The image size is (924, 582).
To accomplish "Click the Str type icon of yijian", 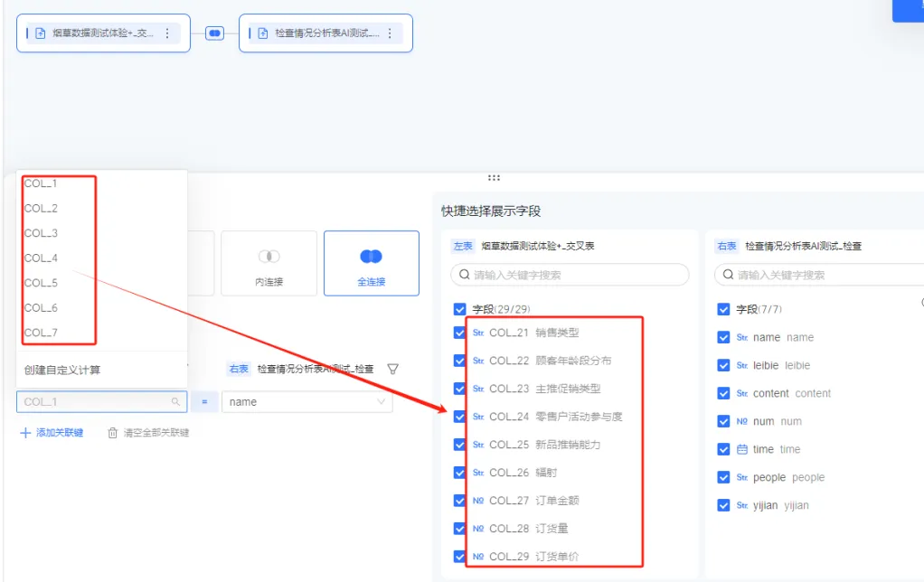I will pos(742,505).
